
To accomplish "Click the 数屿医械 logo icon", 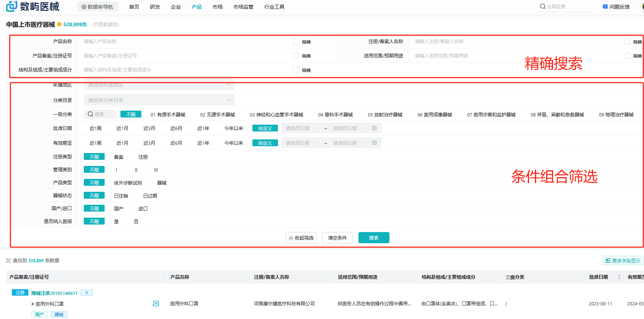I will tap(12, 6).
